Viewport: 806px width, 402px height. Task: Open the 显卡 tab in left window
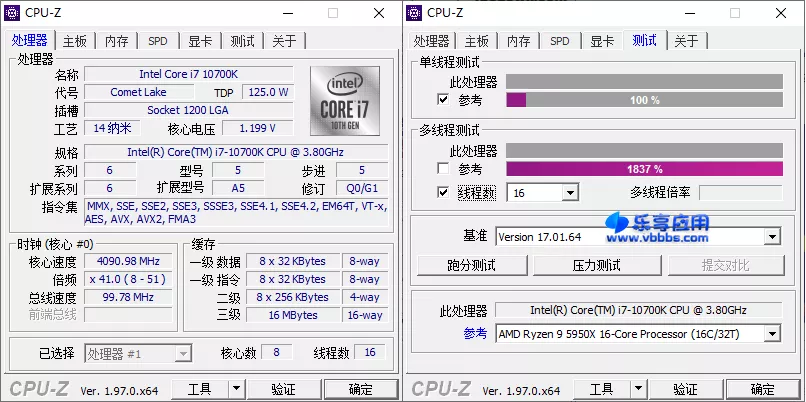(200, 41)
